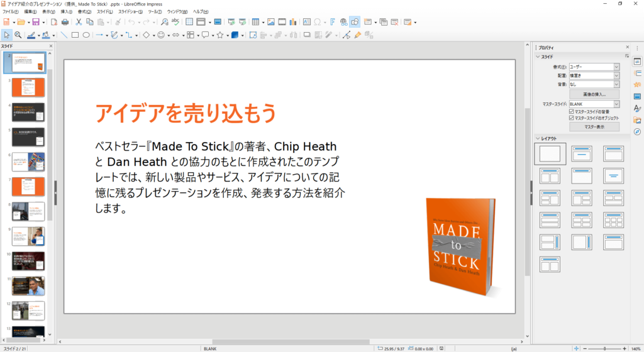Viewport: 644px width, 352px height.
Task: Insert a chart from the toolbar
Action: pos(293,22)
